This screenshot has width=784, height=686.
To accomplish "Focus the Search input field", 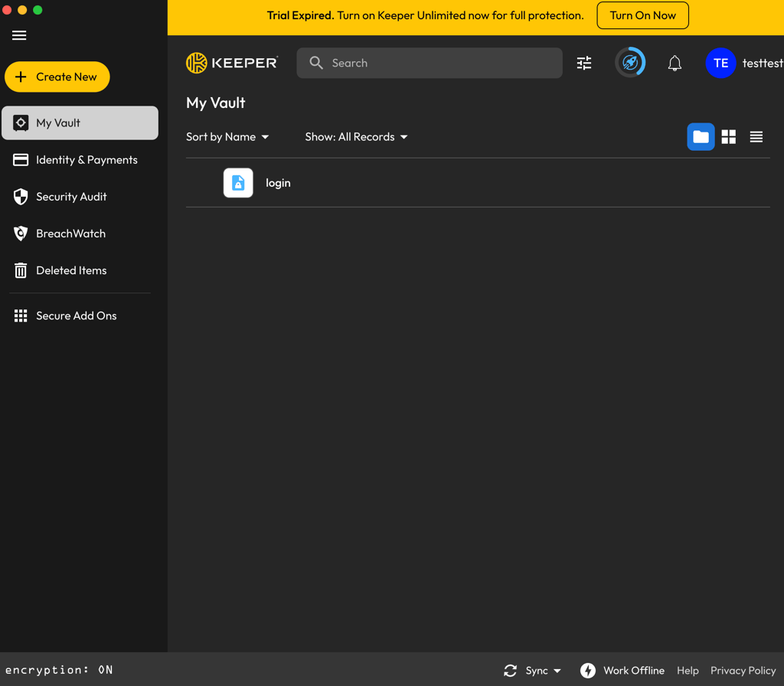I will coord(429,63).
